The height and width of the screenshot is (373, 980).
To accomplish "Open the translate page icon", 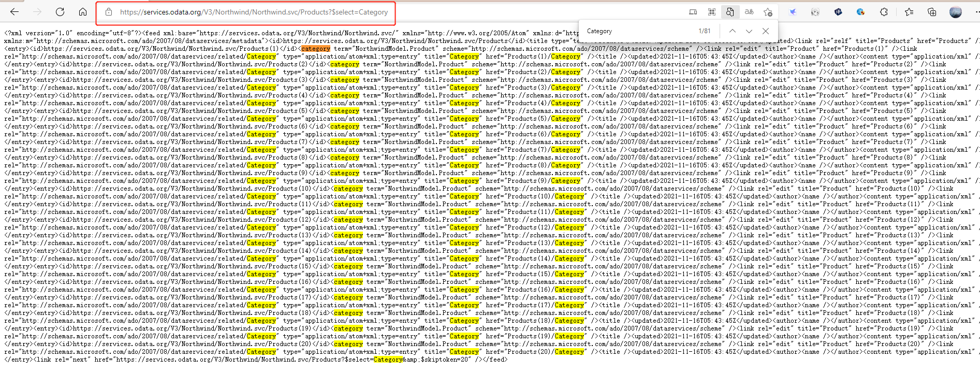I will (x=749, y=12).
